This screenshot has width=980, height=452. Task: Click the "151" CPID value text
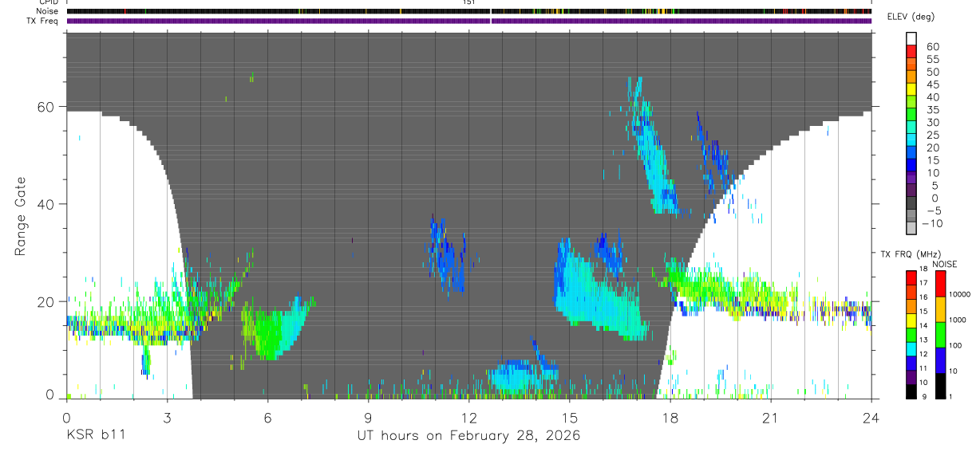click(x=469, y=2)
